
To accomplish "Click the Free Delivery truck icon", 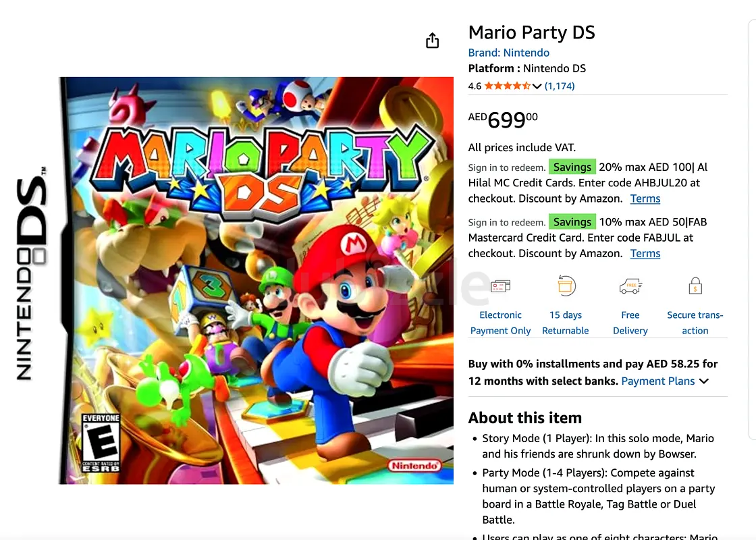I will (x=630, y=286).
